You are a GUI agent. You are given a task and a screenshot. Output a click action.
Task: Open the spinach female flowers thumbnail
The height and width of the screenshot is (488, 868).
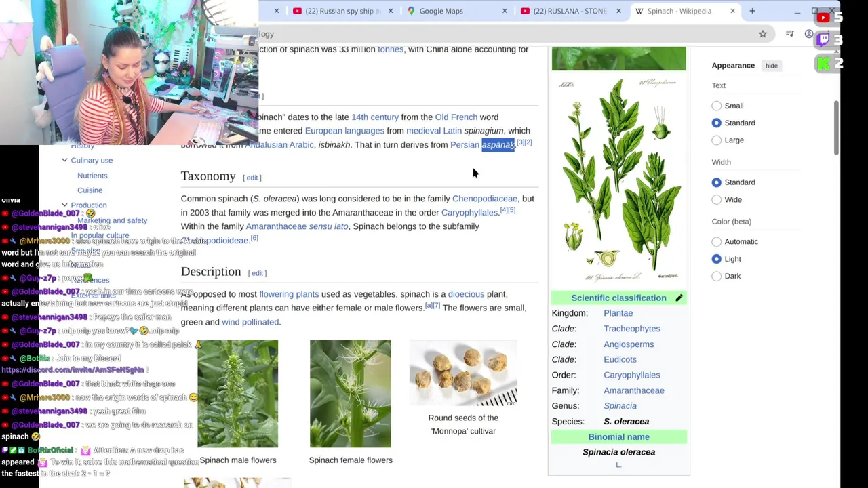coord(350,394)
